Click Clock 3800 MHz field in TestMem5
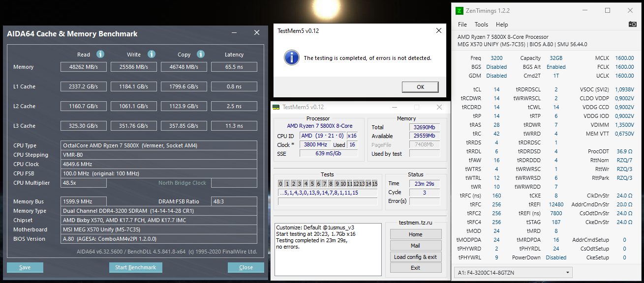The width and height of the screenshot is (644, 283). coord(315,145)
